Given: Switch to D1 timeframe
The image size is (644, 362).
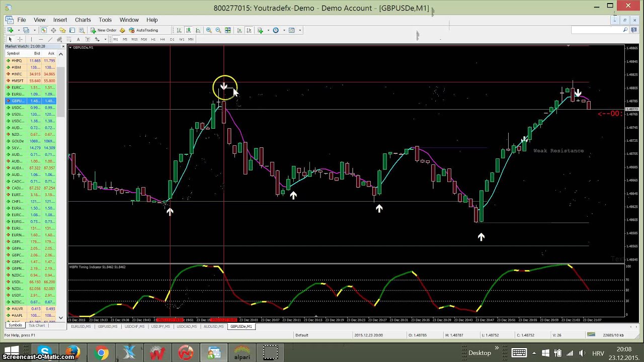Looking at the screenshot, I should 172,39.
